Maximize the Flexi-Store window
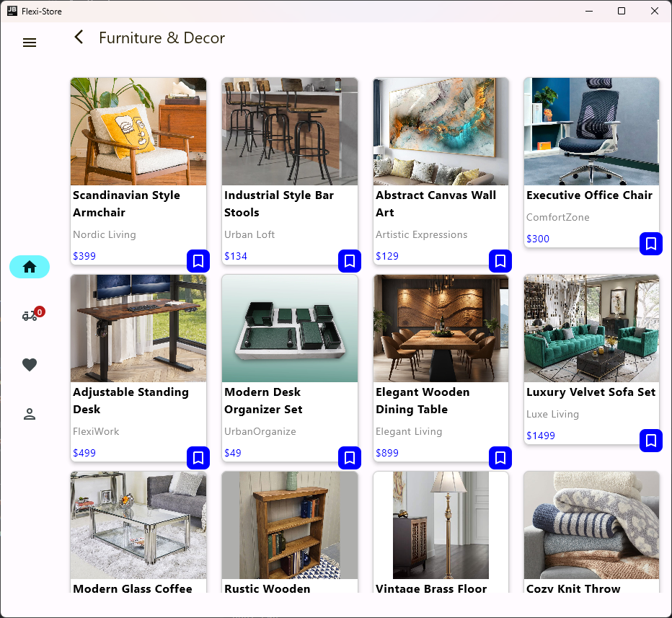The height and width of the screenshot is (618, 672). click(622, 11)
